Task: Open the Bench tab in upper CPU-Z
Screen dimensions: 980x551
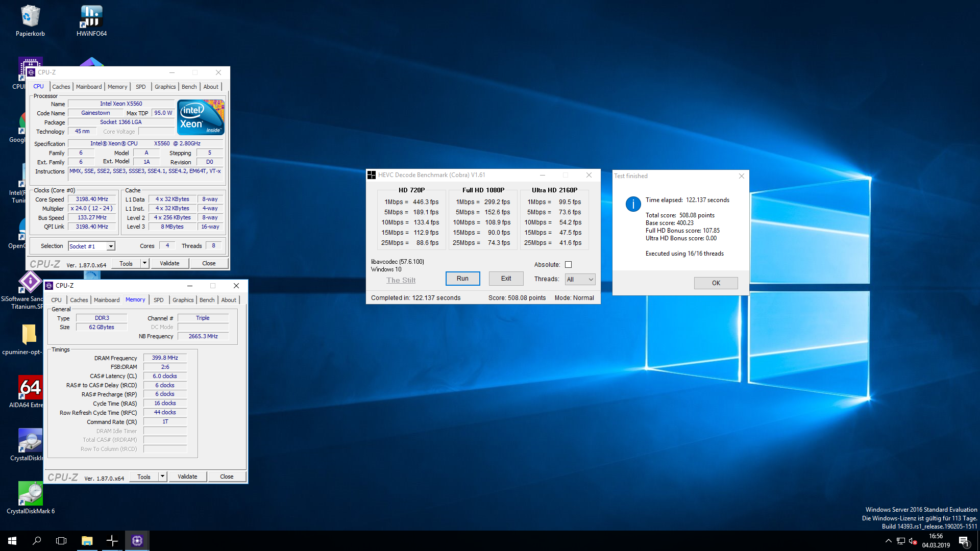Action: [x=189, y=87]
